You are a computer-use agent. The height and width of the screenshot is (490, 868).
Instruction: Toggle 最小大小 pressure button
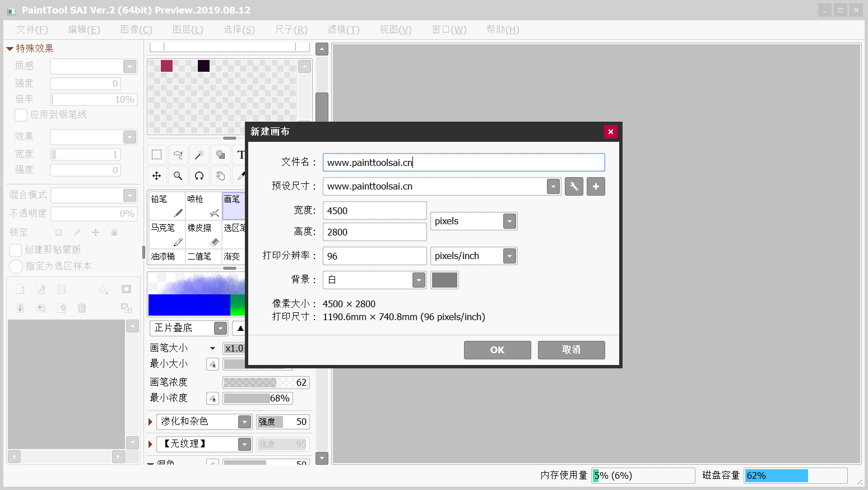pos(212,364)
